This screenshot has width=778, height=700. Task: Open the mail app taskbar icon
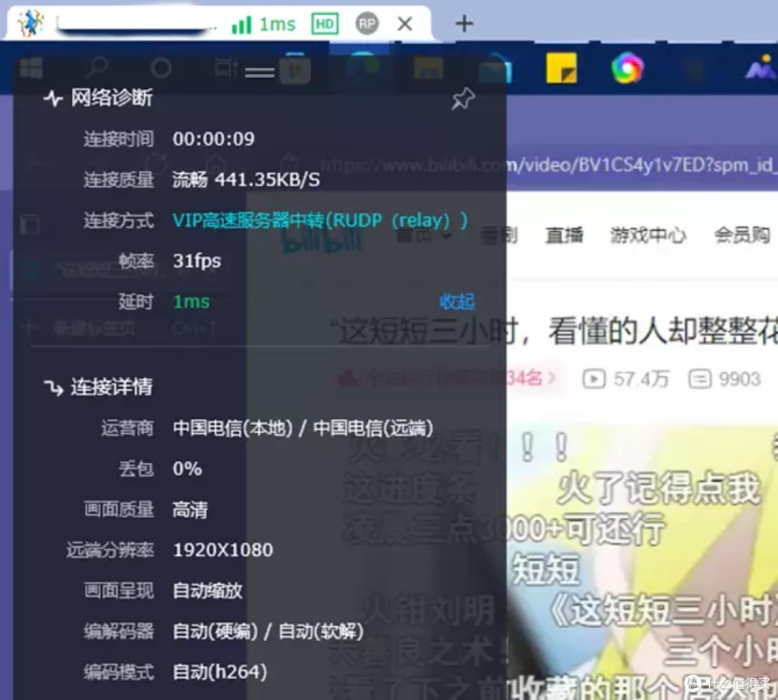point(495,69)
